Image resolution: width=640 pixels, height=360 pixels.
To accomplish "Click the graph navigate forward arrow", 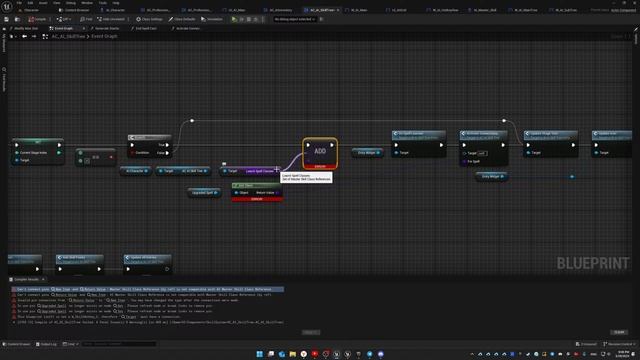I will click(x=34, y=36).
